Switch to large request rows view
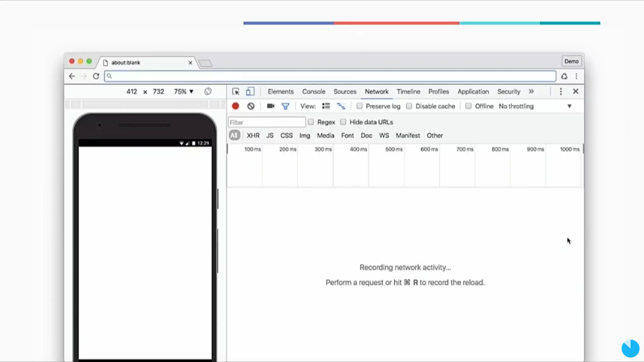The height and width of the screenshot is (362, 644). click(326, 106)
